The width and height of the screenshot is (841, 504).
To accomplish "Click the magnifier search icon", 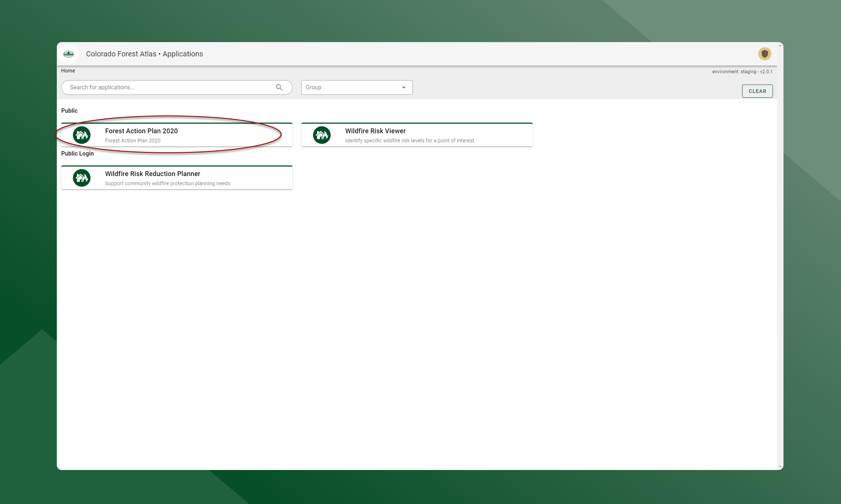I will tap(279, 87).
